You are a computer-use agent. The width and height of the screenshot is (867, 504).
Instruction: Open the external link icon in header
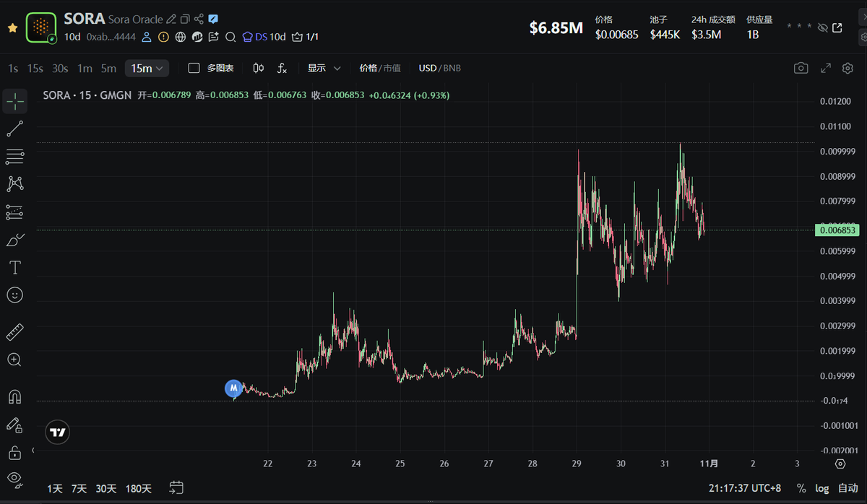coord(837,27)
